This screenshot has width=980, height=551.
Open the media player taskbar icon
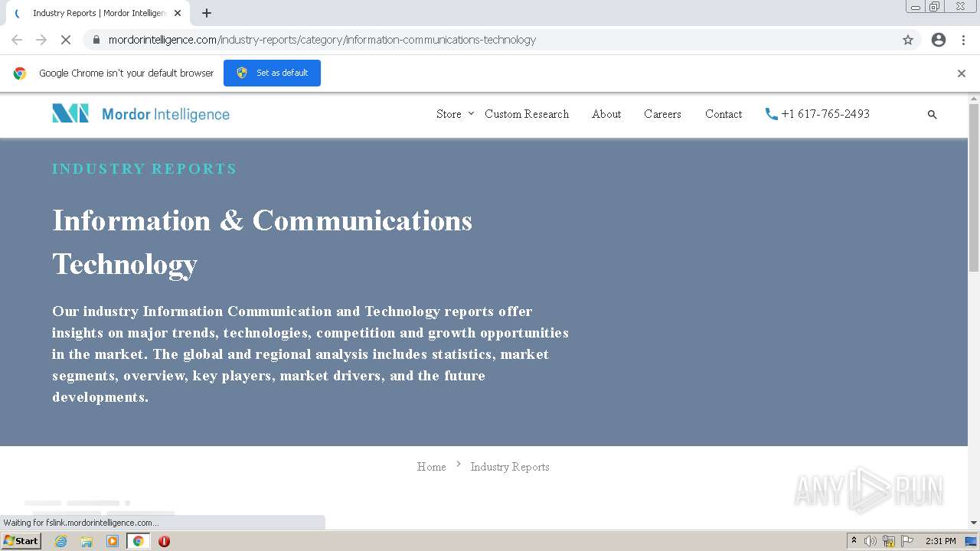[x=113, y=541]
